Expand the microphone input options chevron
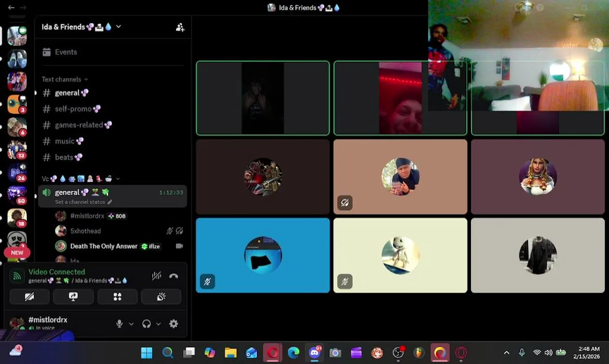 (131, 324)
